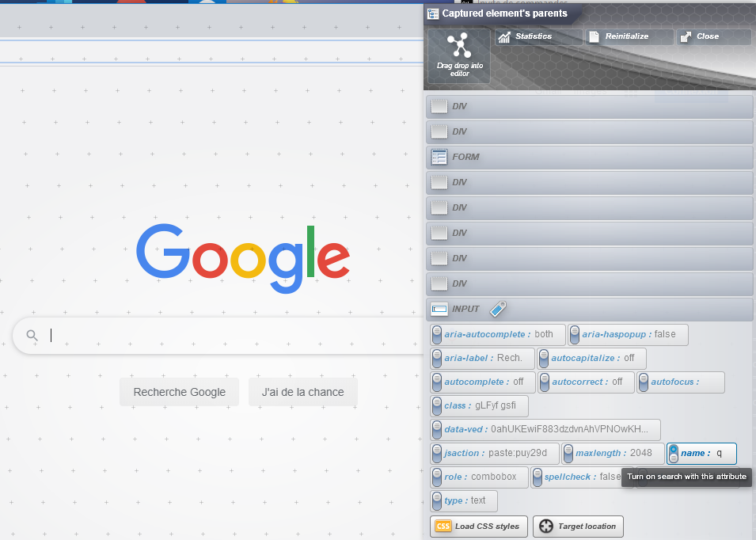Toggle the aria-autocomplete attribute switch
This screenshot has width=756, height=540.
[437, 335]
